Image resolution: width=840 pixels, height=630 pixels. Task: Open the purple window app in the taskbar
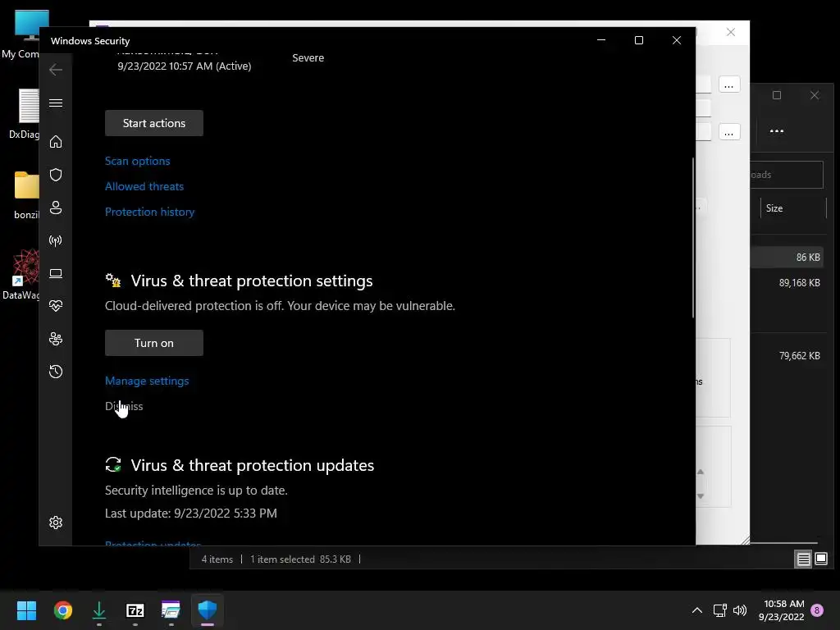click(x=171, y=610)
